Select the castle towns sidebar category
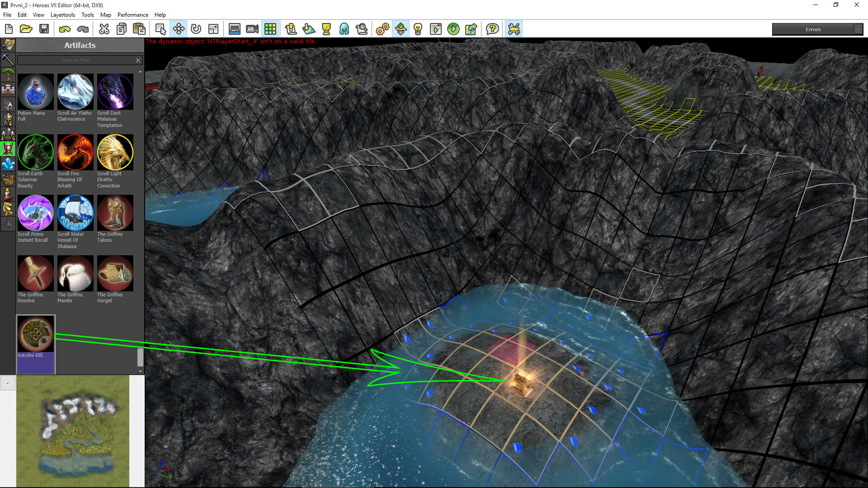The image size is (868, 488). coord(8,89)
